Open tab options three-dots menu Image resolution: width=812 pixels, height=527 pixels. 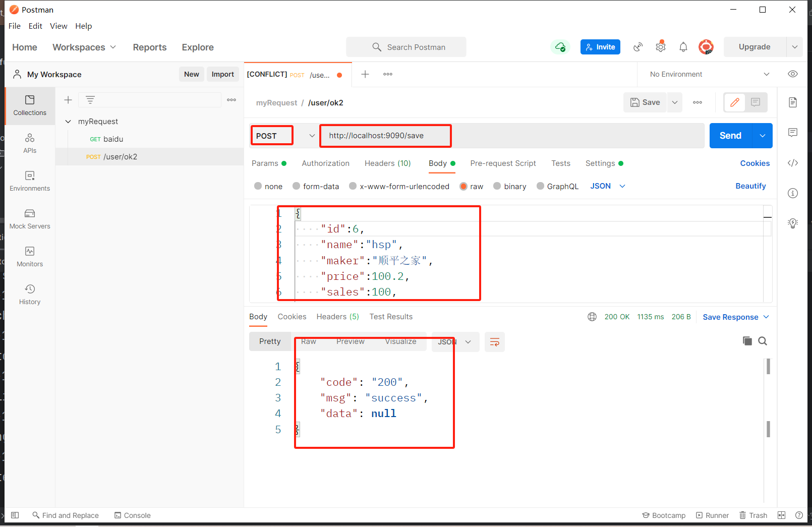(x=388, y=74)
